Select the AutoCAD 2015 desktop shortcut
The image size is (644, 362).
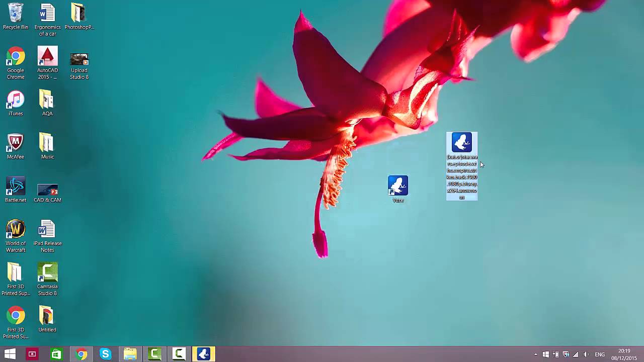click(x=47, y=63)
